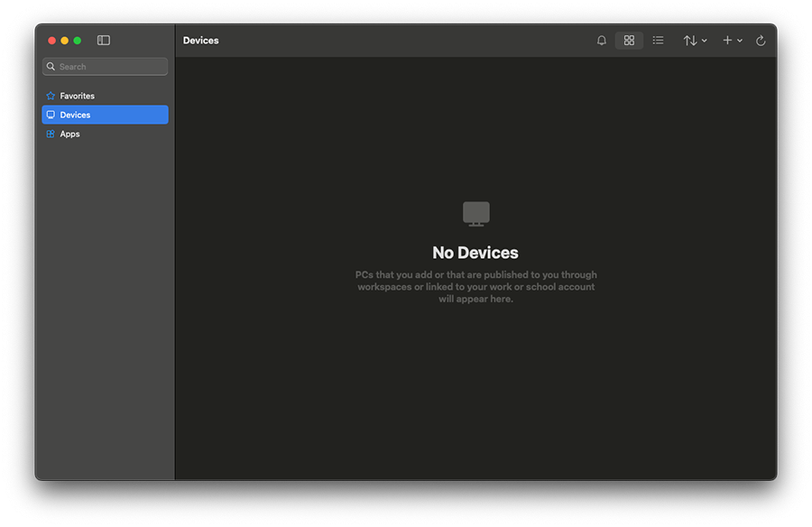
Task: Open the notifications bell
Action: (x=602, y=41)
